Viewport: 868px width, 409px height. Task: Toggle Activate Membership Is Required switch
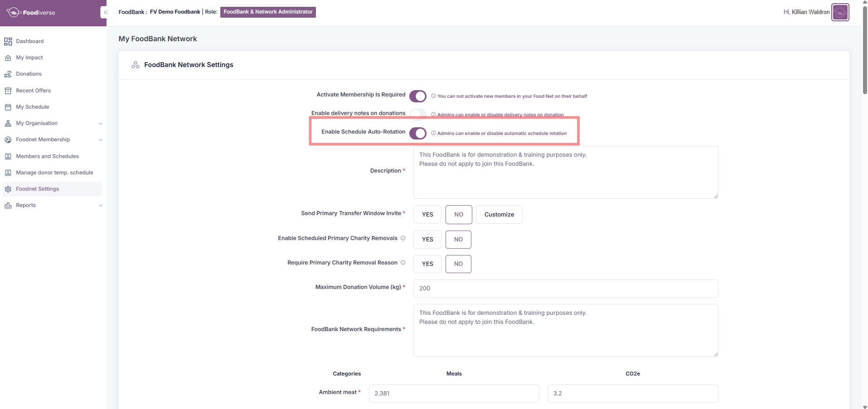(x=417, y=96)
